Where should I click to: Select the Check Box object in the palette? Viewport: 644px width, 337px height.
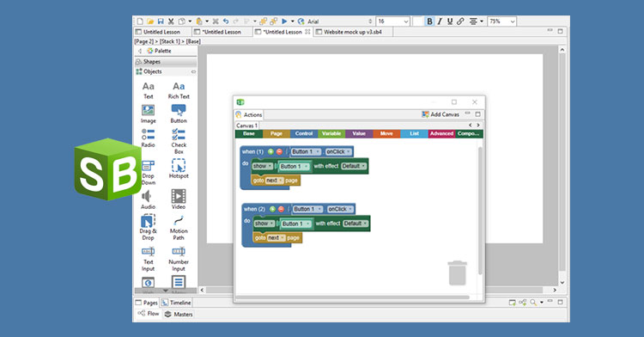[179, 141]
